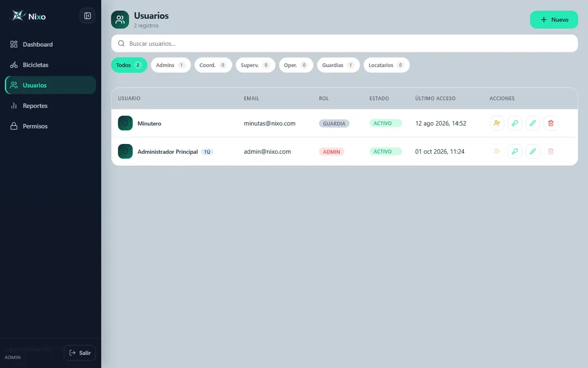
Task: Reset password key icon for Minutero
Action: (x=515, y=123)
